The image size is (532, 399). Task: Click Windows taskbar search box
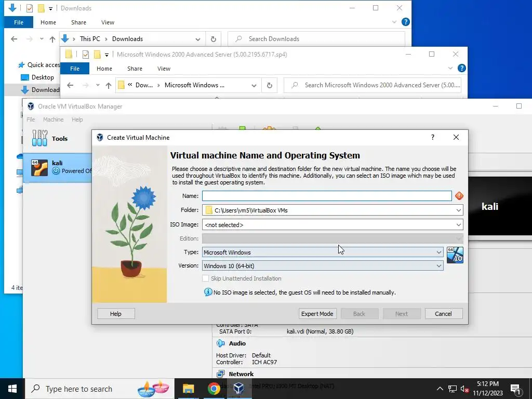pyautogui.click(x=100, y=389)
